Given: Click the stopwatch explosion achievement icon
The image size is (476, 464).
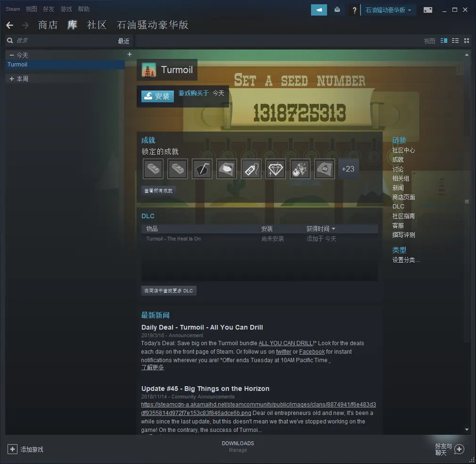Looking at the screenshot, I should pyautogui.click(x=300, y=169).
